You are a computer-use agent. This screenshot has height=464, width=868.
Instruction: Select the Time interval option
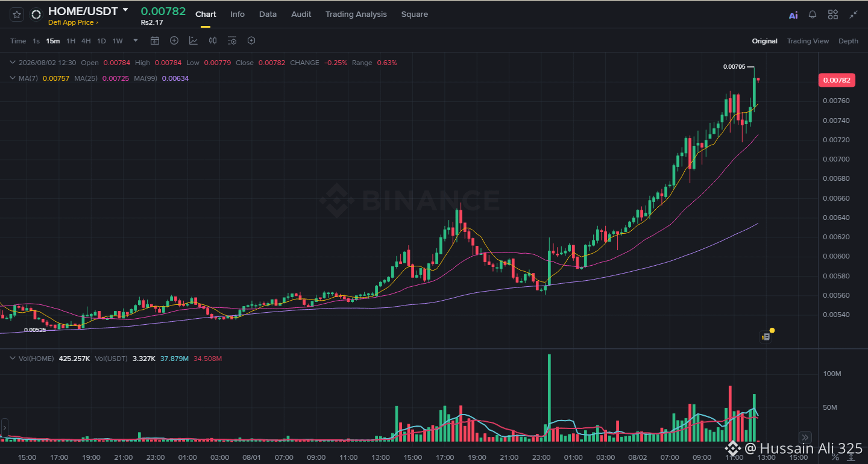(x=18, y=41)
